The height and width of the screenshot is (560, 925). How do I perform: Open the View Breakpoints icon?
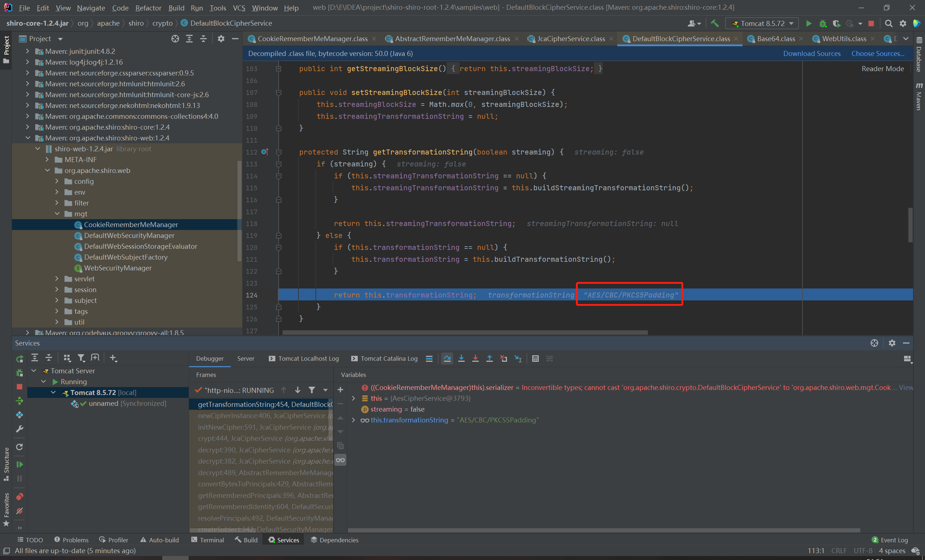20,497
